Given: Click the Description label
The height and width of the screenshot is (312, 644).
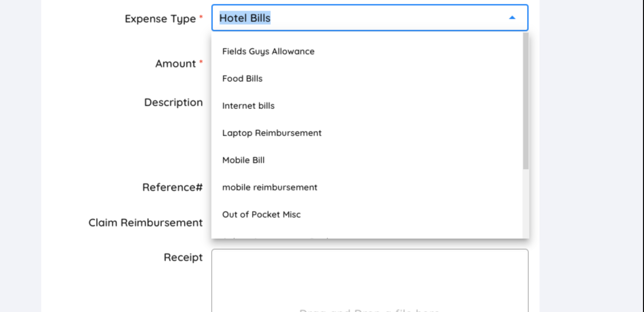Looking at the screenshot, I should (x=174, y=102).
